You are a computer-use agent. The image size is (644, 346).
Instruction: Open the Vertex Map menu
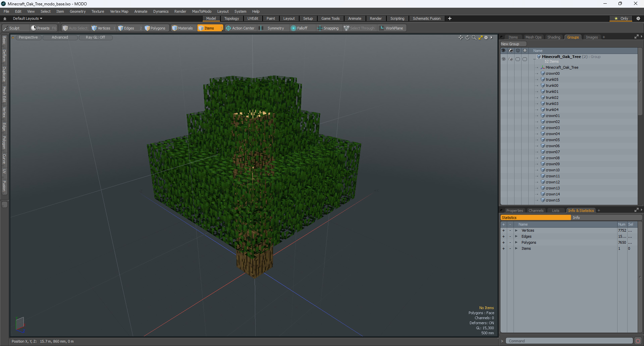(x=119, y=11)
